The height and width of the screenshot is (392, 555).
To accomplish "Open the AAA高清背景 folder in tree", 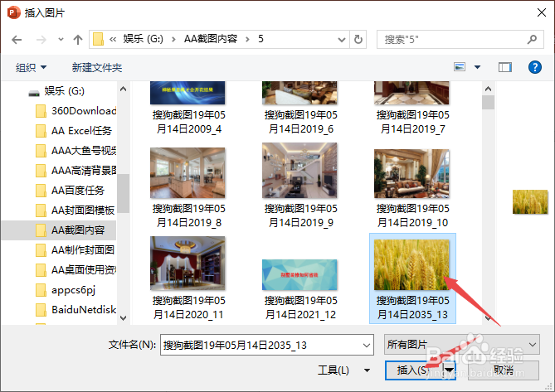I will [x=75, y=171].
